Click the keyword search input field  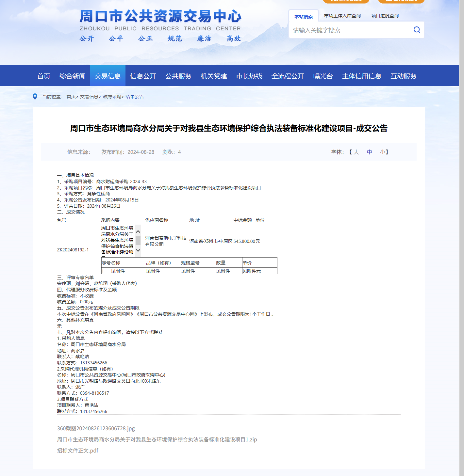[x=350, y=30]
